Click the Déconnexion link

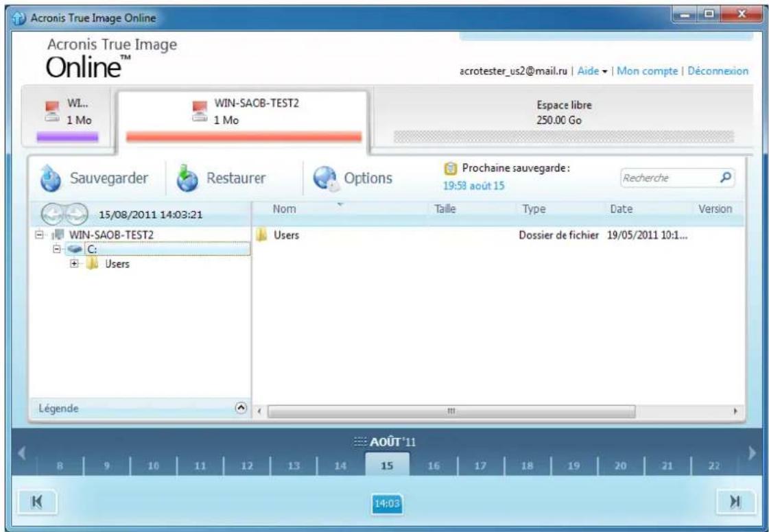click(718, 71)
